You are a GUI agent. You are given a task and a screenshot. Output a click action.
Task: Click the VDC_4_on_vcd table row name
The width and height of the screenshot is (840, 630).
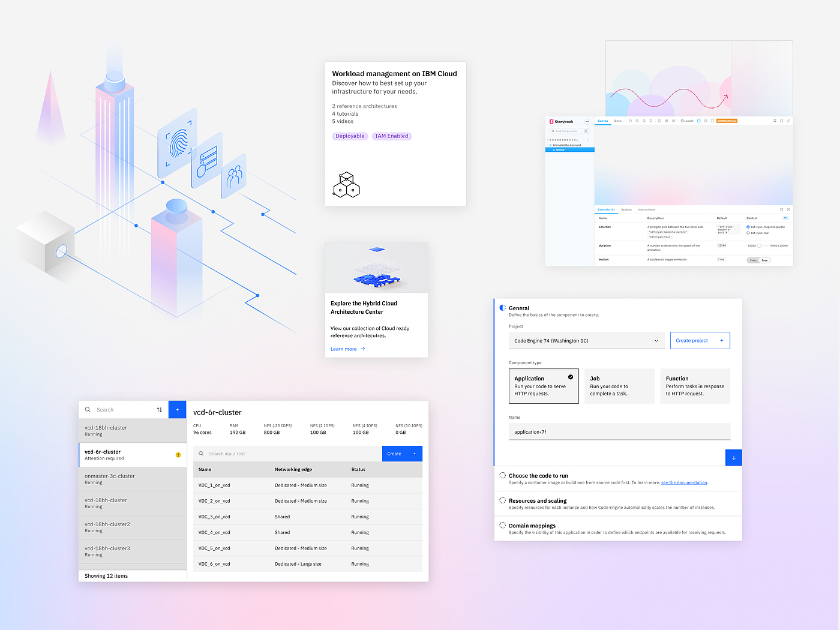pyautogui.click(x=214, y=532)
